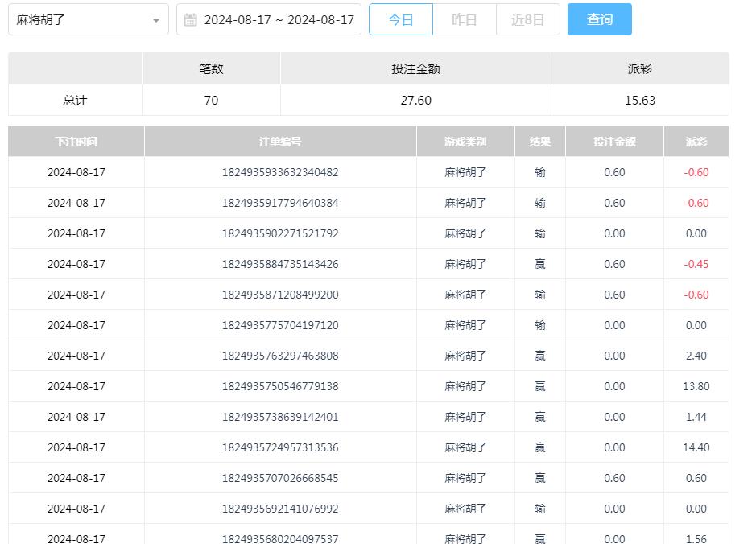Viewport: 756px width, 544px height.
Task: Click the 下注时间 column header
Action: click(76, 142)
